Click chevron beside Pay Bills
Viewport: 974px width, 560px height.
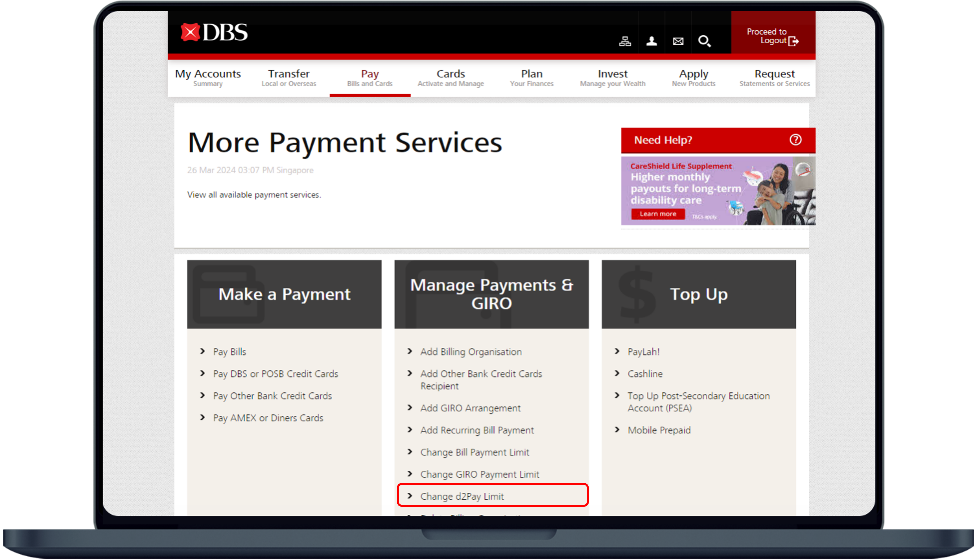pyautogui.click(x=202, y=351)
